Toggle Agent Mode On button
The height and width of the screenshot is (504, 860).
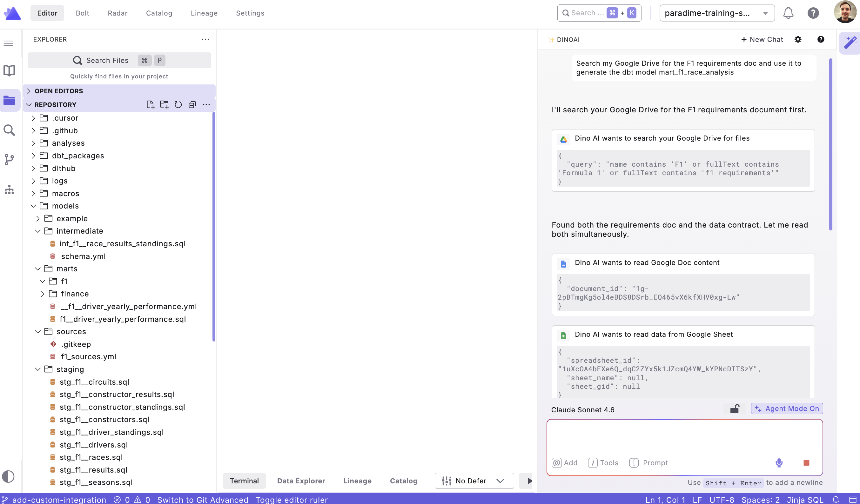787,408
